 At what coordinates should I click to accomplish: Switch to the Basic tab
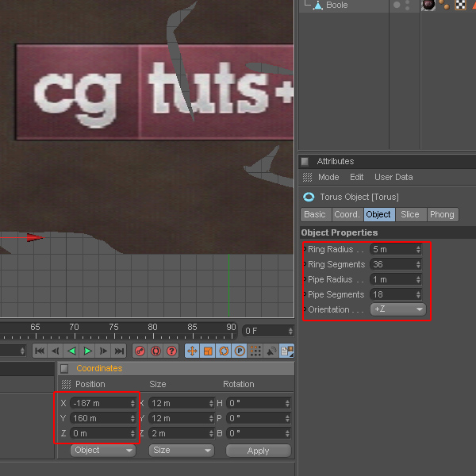(315, 215)
